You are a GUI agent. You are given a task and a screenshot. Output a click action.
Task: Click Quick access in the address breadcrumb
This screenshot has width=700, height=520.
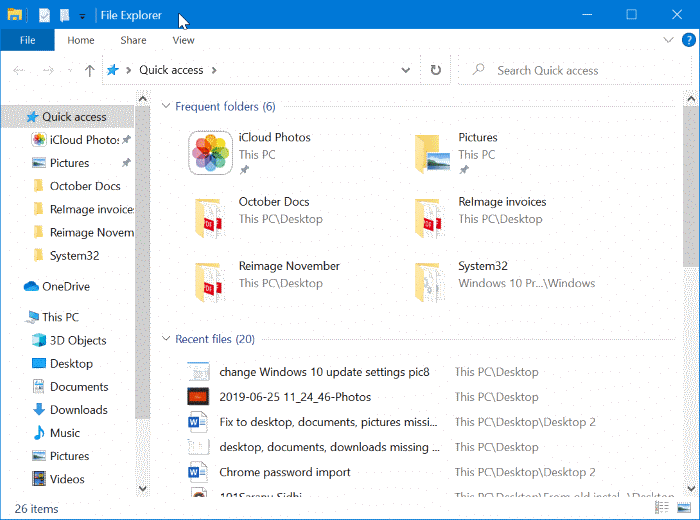coord(171,70)
